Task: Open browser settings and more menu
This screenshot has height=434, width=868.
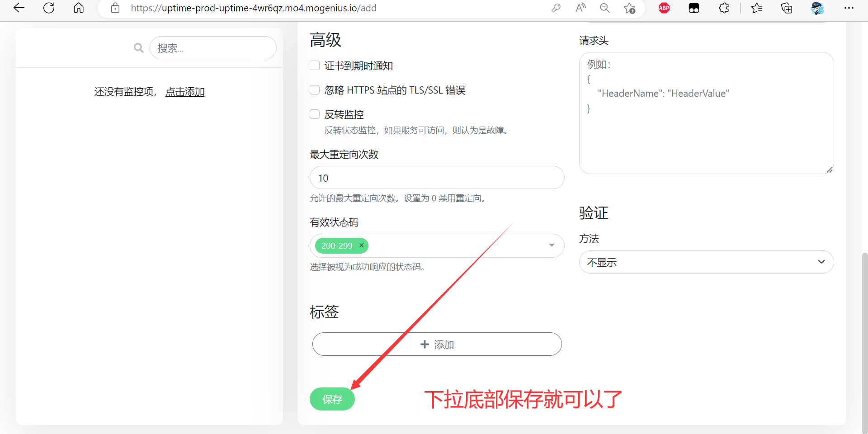Action: [x=849, y=8]
